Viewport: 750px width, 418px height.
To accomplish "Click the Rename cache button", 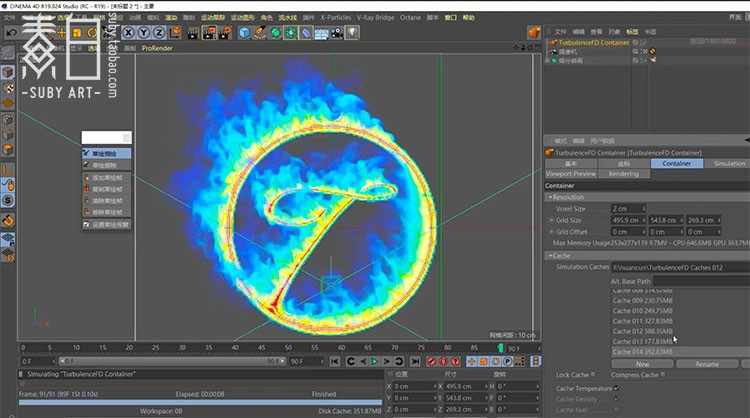I will coord(707,364).
